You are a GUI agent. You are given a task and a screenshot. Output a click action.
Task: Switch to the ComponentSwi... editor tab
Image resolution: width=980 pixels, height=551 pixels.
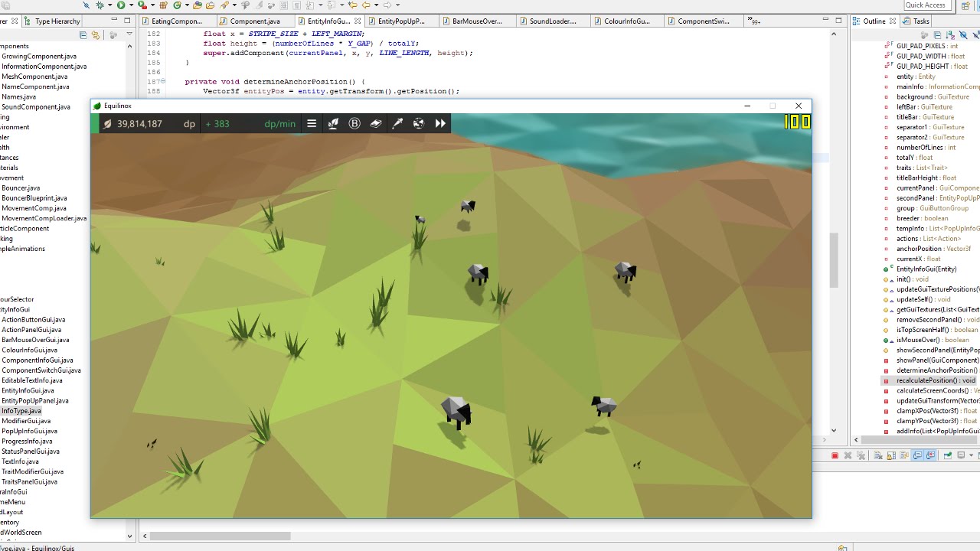tap(703, 21)
